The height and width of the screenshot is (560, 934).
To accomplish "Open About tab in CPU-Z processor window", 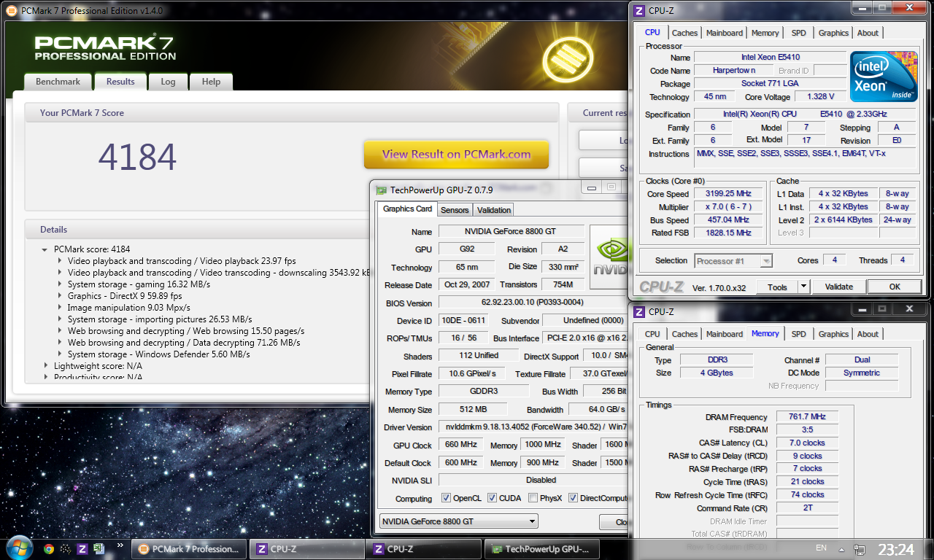I will 868,33.
